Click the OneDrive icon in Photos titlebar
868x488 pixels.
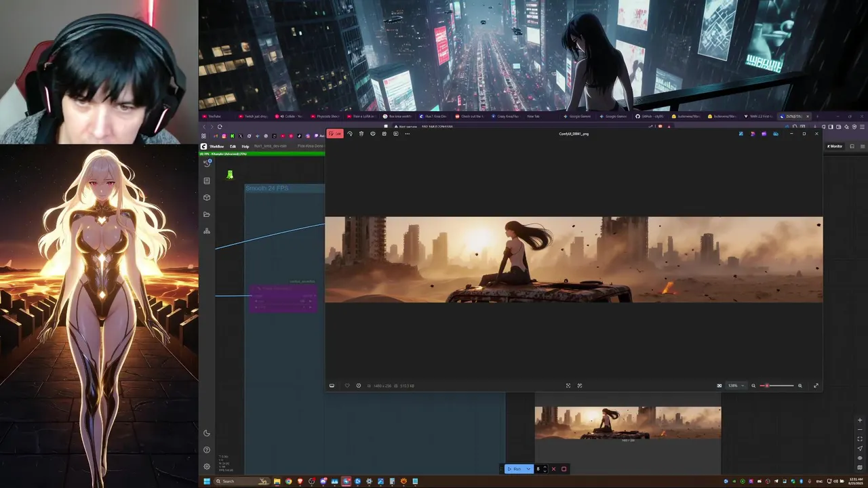pos(776,134)
